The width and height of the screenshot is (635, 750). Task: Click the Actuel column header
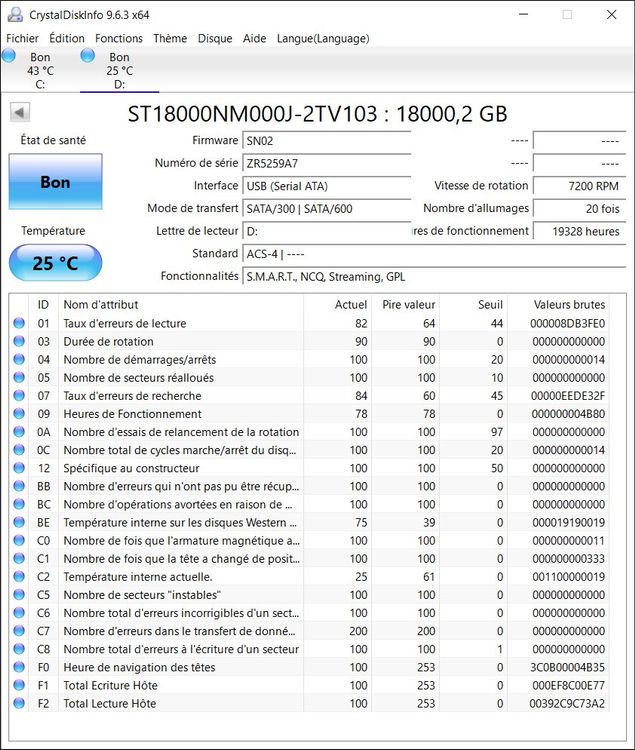(338, 304)
